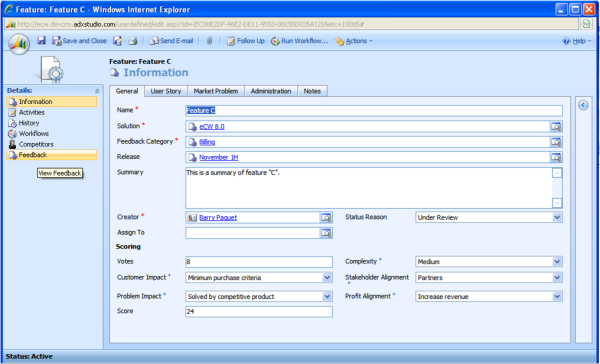Click the Print icon in toolbar
600x364 pixels.
tap(132, 41)
